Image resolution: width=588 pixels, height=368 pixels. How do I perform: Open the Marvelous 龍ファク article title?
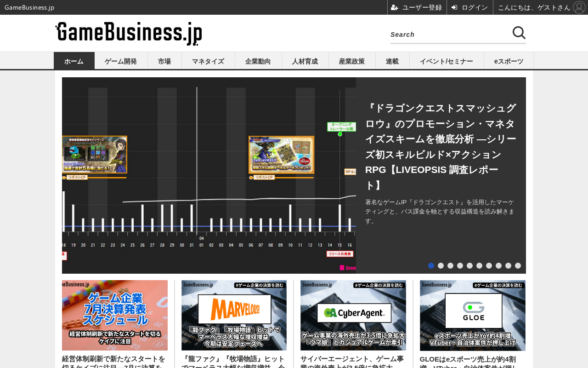(234, 362)
